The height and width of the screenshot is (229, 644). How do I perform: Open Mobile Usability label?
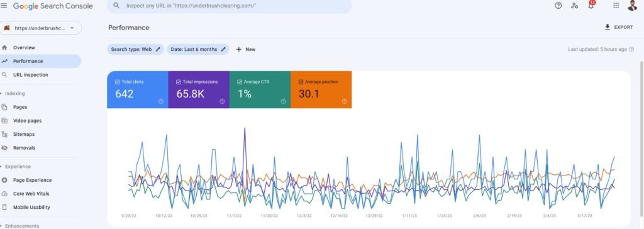click(31, 207)
